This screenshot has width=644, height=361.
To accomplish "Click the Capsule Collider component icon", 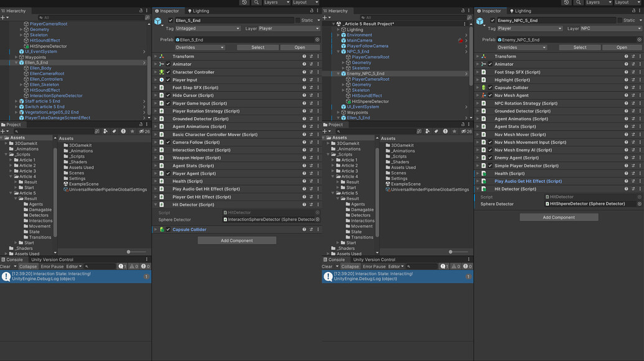I will (161, 229).
